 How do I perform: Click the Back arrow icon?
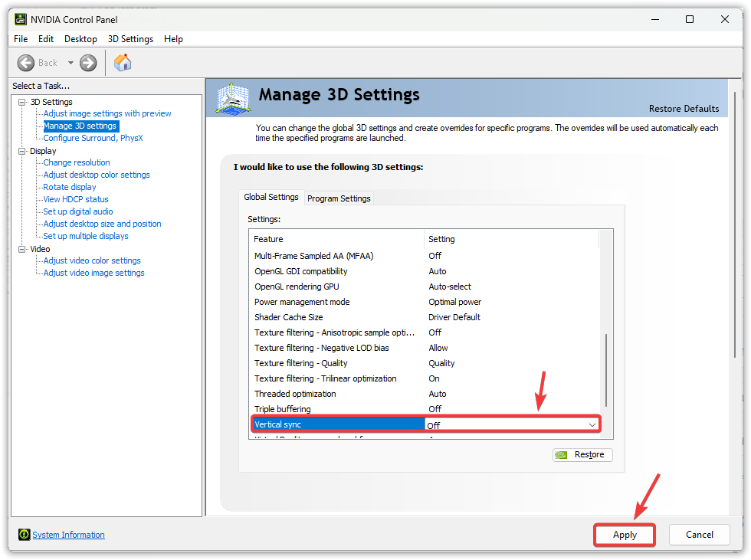point(26,63)
